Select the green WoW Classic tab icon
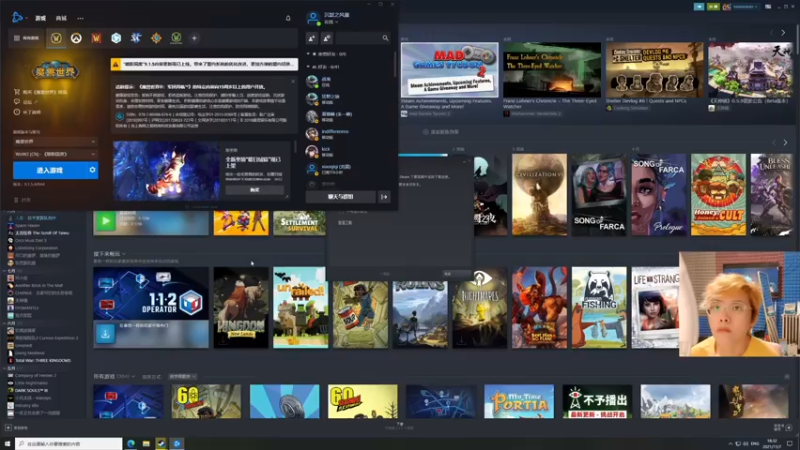The image size is (800, 450). (176, 38)
